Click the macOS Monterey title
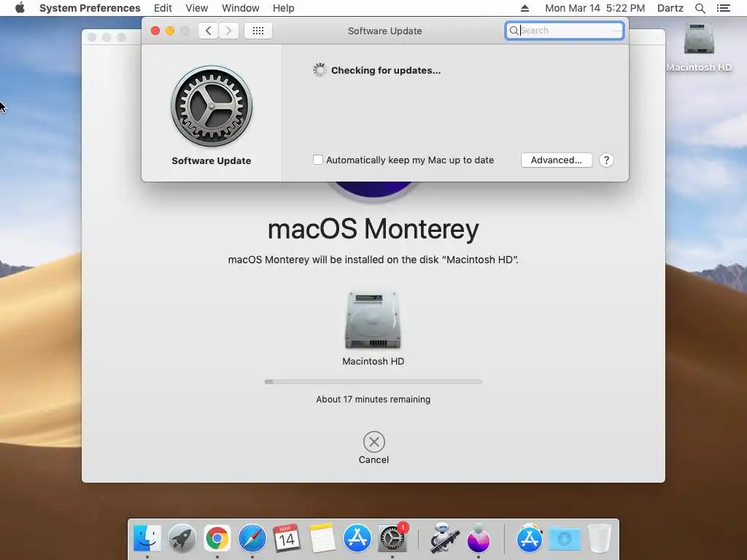Screen dimensions: 747x560 tap(373, 228)
